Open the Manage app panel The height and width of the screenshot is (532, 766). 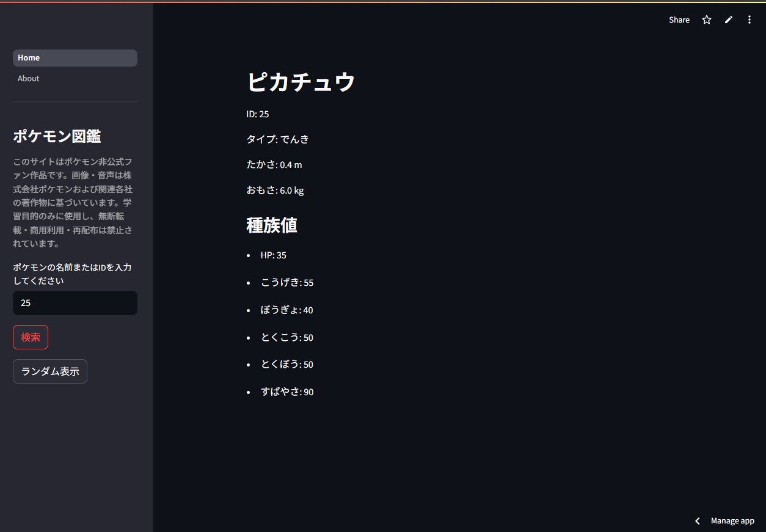point(732,521)
